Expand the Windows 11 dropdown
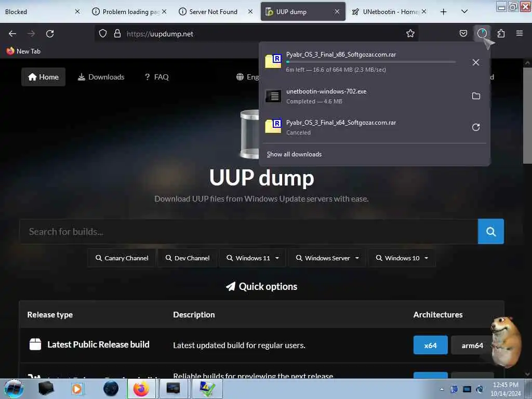 click(x=253, y=258)
